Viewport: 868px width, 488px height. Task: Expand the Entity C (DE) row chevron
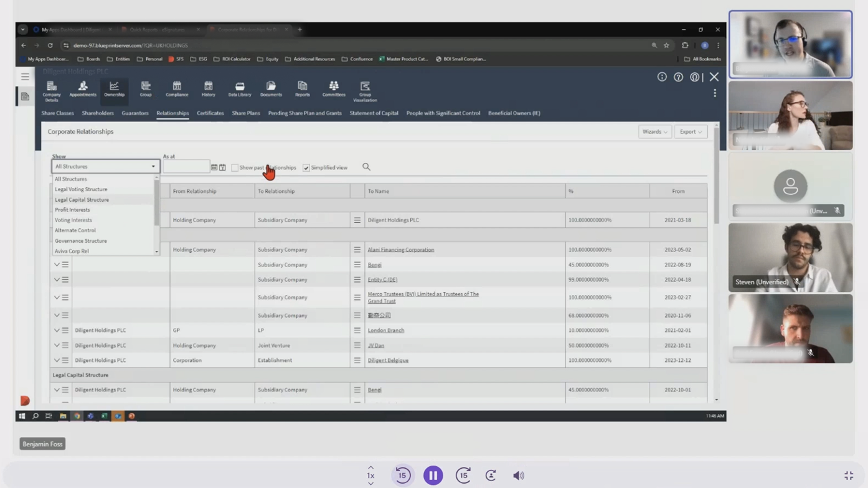tap(57, 279)
